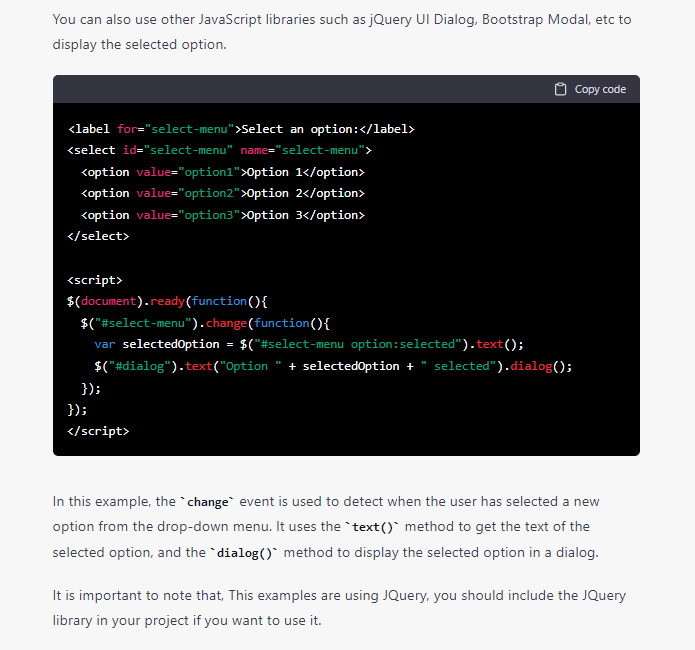Click the paragraph 'It is important to note'
The image size is (695, 650).
(x=339, y=607)
